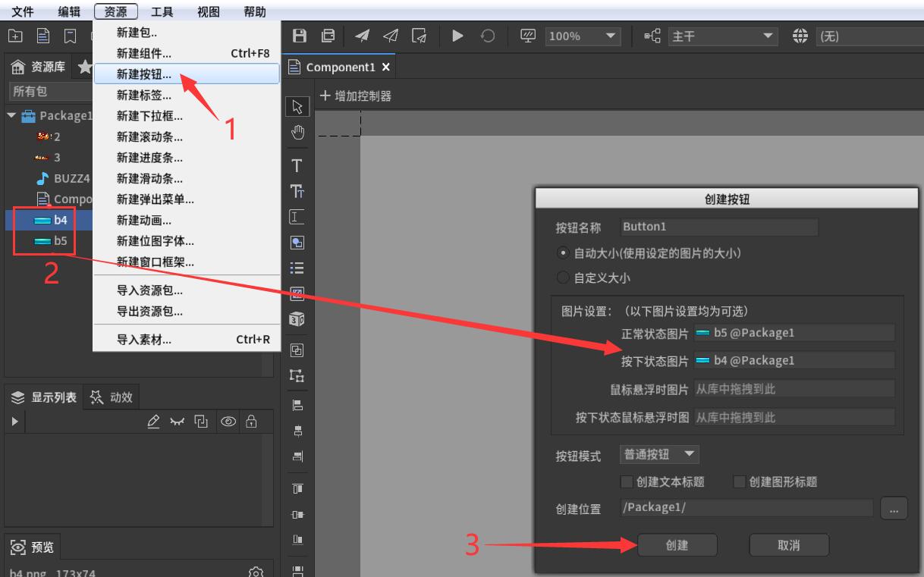Select the arrow selection tool
The width and height of the screenshot is (924, 577).
pyautogui.click(x=297, y=106)
